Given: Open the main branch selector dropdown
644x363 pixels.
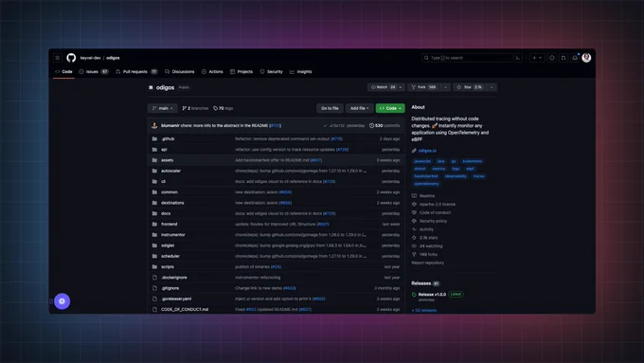Looking at the screenshot, I should coord(163,109).
